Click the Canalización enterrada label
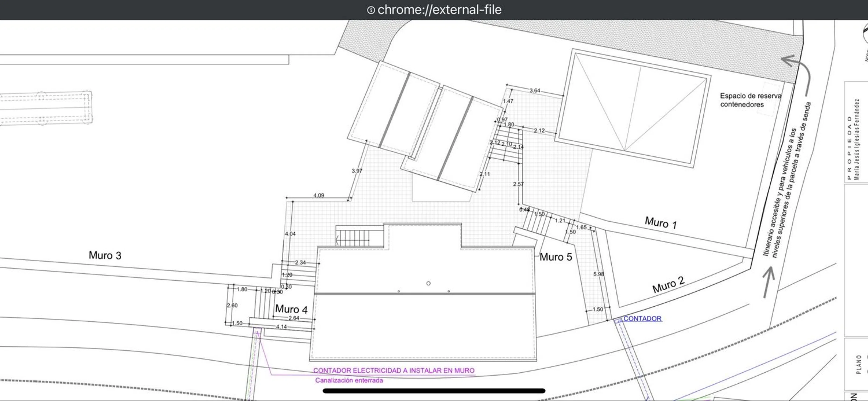The image size is (868, 401). coord(349,380)
